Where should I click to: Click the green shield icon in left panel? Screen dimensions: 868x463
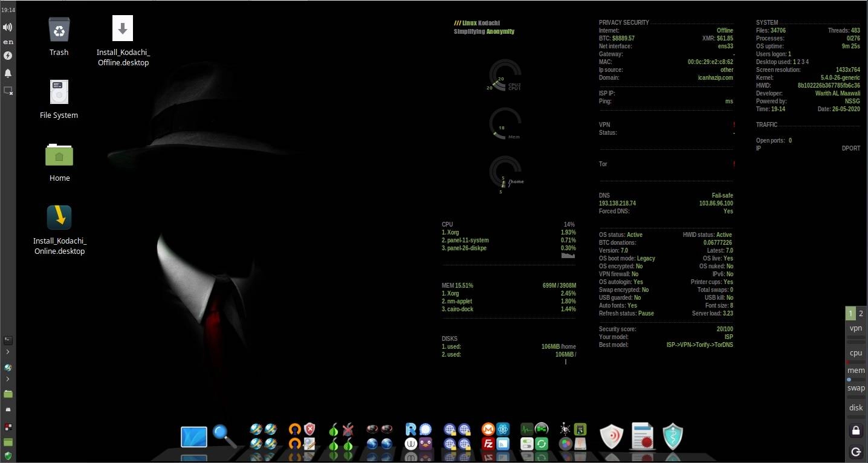coord(8,455)
